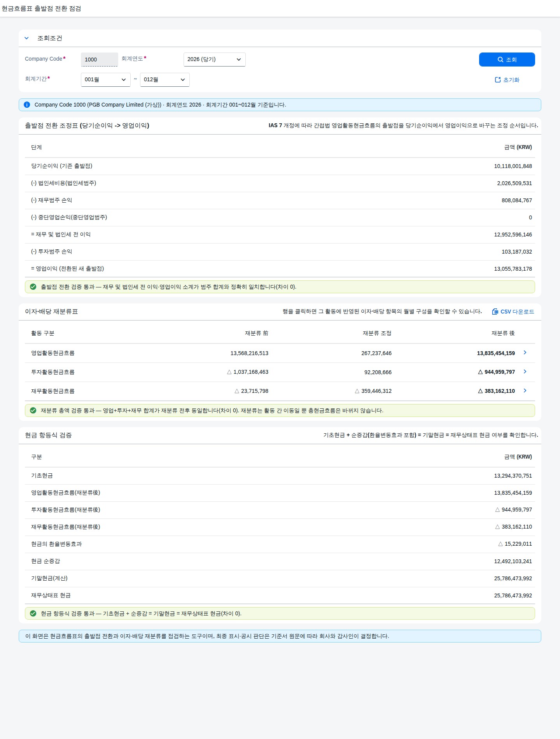The image size is (560, 739).
Task: Click green check icon in 재분류 총액 검증 message
Action: pos(33,410)
